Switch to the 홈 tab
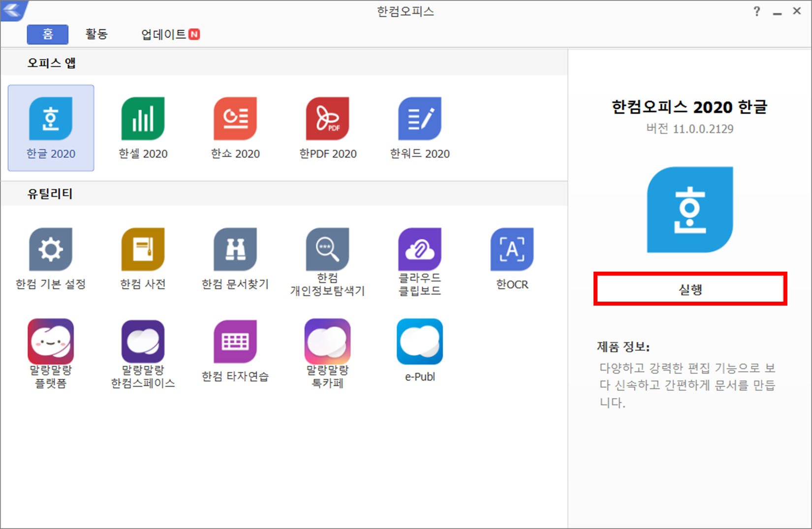The image size is (812, 529). [48, 34]
